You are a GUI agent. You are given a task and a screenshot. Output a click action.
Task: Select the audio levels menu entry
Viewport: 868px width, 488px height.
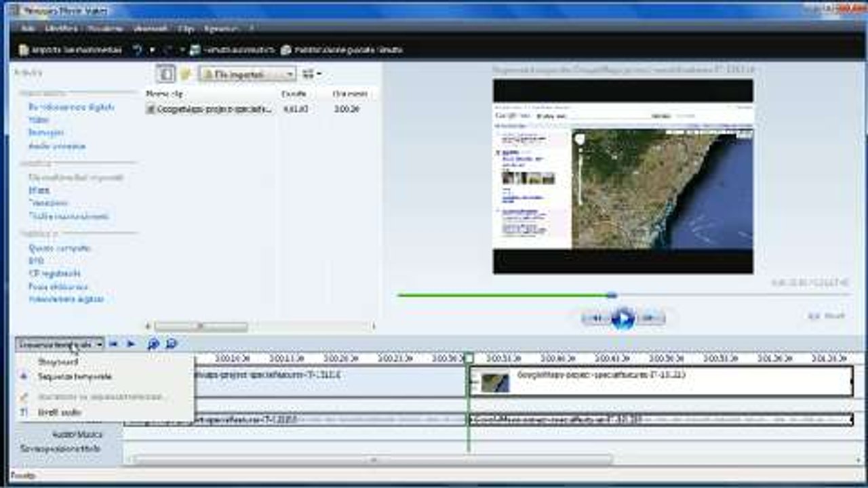point(60,412)
